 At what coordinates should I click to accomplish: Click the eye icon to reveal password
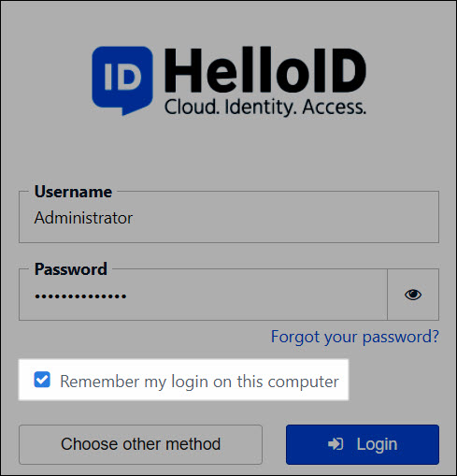413,295
